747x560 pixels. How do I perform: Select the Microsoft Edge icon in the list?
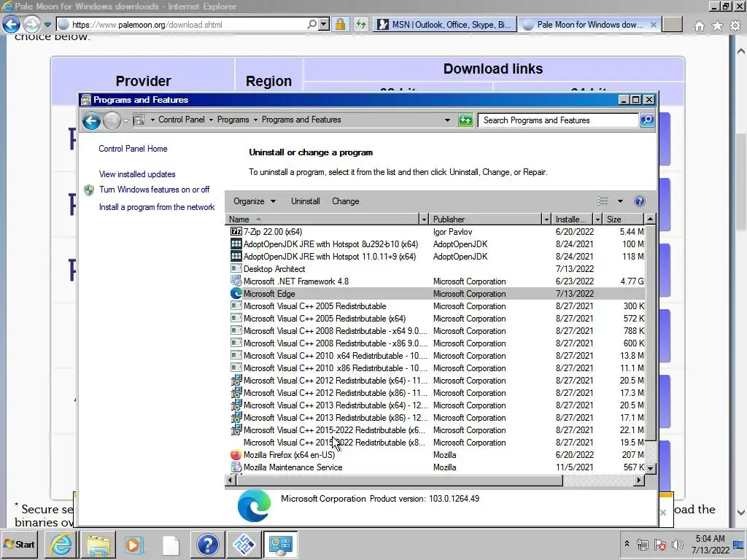tap(236, 294)
